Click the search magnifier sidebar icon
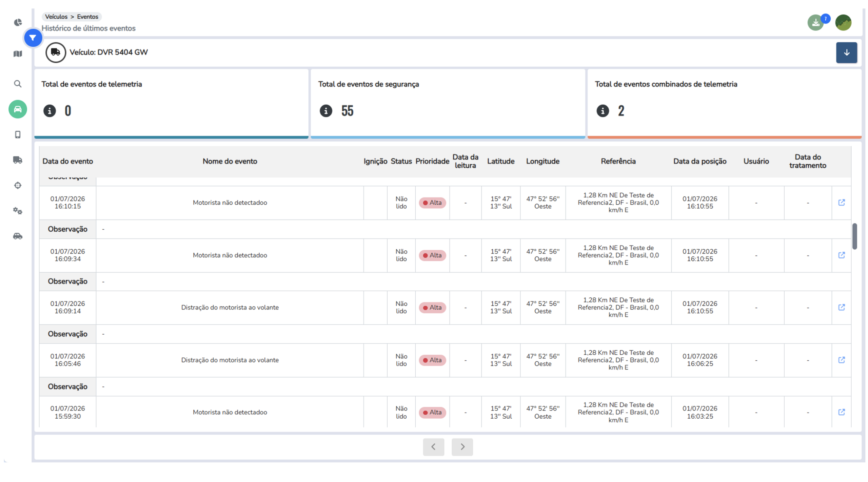 pos(18,83)
